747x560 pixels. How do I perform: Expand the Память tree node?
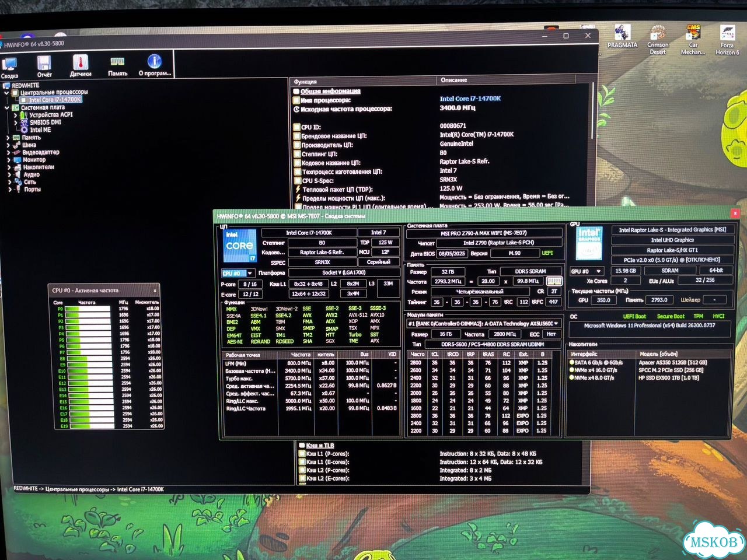(x=8, y=138)
